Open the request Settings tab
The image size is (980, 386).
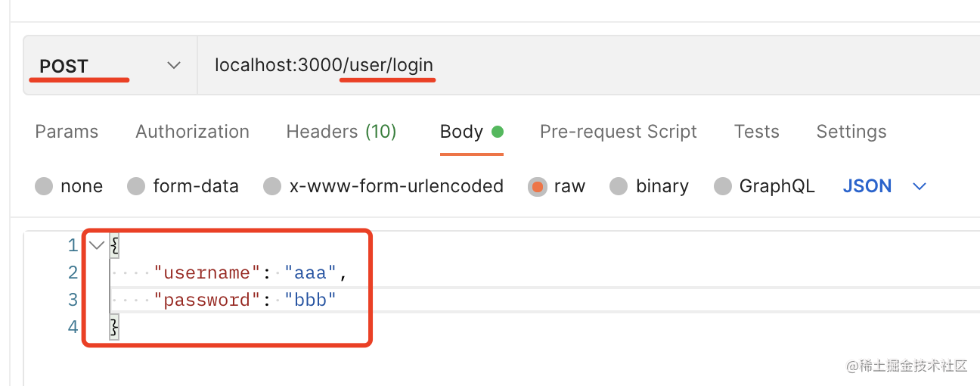[x=851, y=132]
